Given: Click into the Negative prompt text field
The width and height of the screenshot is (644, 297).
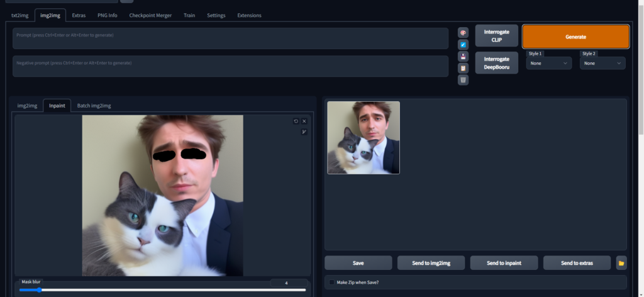Looking at the screenshot, I should 230,66.
